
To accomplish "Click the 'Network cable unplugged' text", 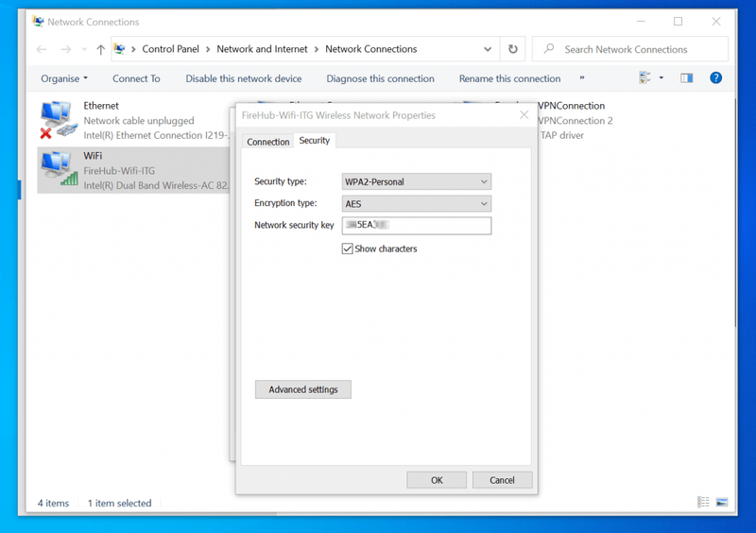I will point(139,121).
